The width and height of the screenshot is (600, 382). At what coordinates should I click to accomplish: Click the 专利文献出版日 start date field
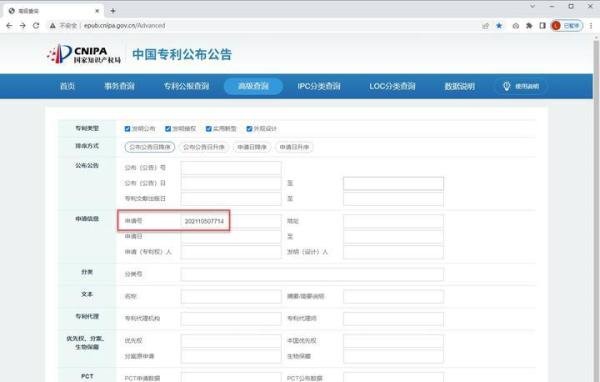(231, 199)
